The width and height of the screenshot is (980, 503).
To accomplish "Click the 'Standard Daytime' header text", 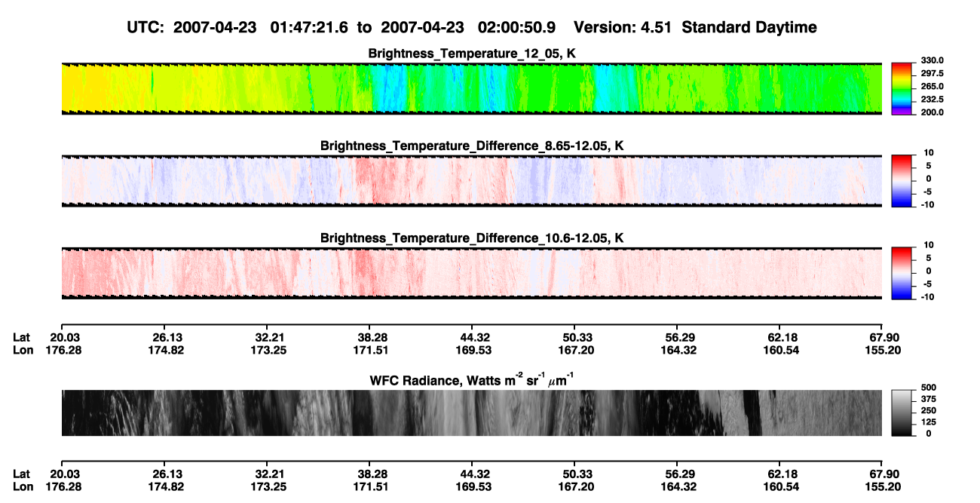I will coord(749,27).
